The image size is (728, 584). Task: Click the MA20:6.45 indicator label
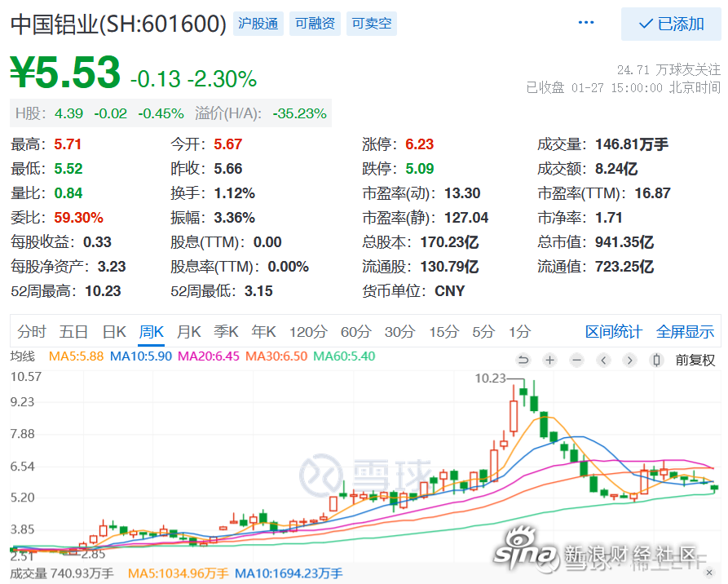pos(209,356)
